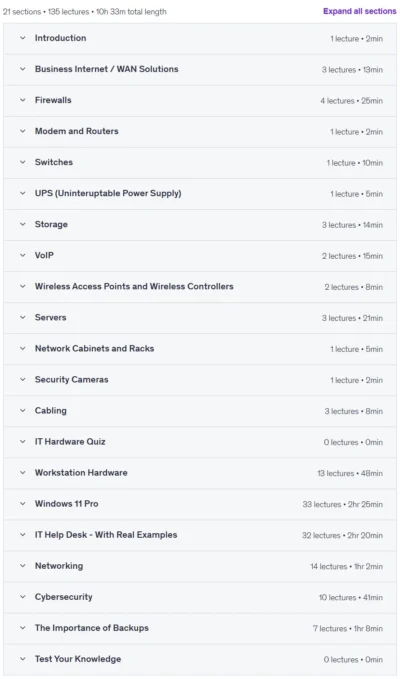Expand the Firewalls section chevron
400x679 pixels.
tap(23, 100)
